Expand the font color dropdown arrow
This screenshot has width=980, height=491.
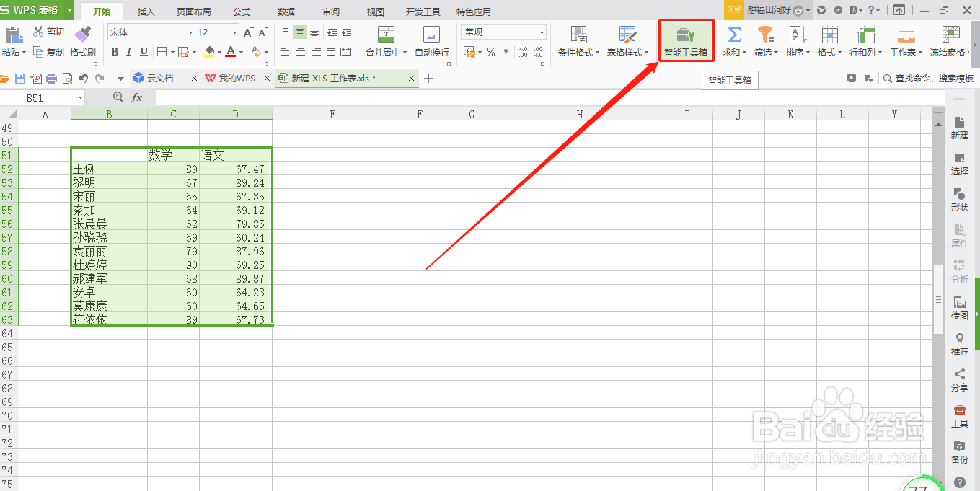click(x=240, y=52)
